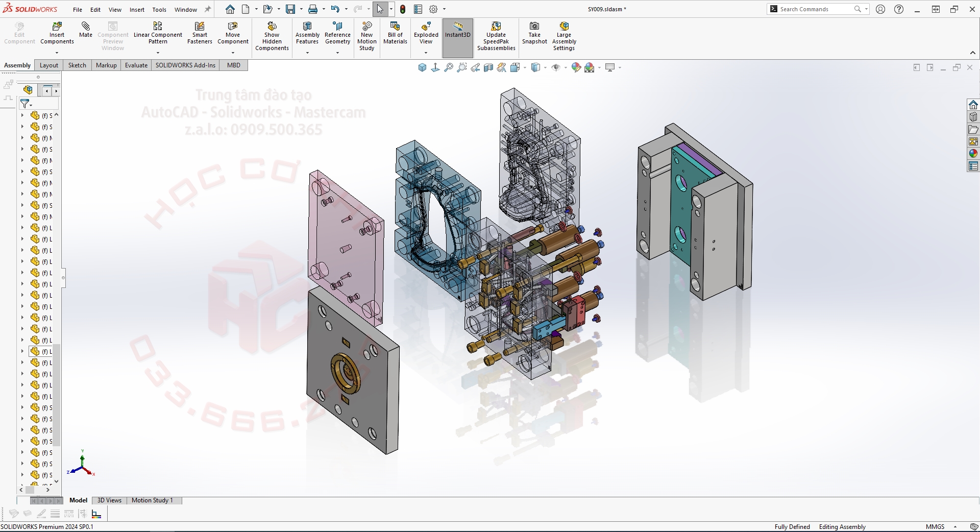The width and height of the screenshot is (980, 532).
Task: Take a Snapshot of the assembly
Action: tap(534, 33)
